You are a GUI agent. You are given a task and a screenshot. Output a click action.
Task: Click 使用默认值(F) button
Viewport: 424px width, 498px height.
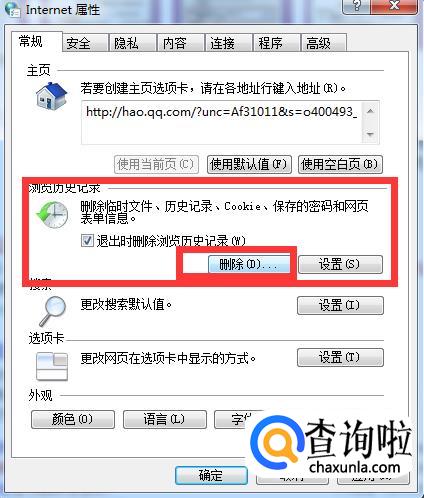[249, 164]
